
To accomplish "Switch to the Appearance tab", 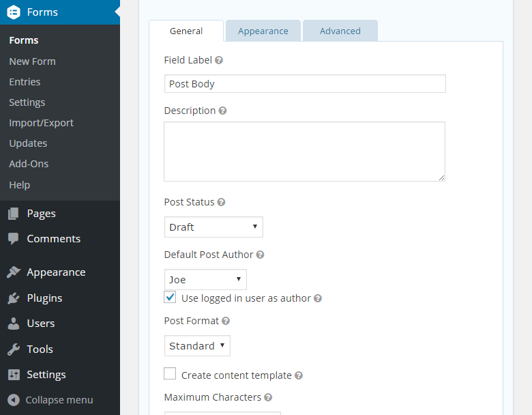I will click(263, 31).
